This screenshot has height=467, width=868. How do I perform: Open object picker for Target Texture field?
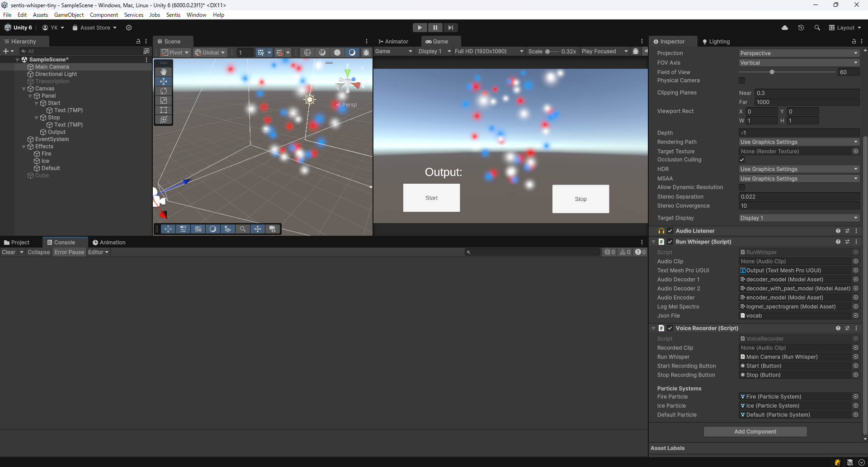pyautogui.click(x=856, y=151)
